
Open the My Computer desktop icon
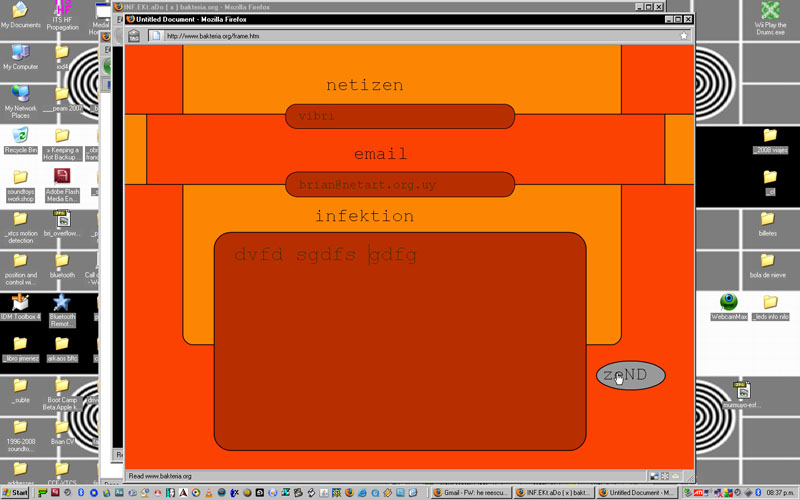20,53
